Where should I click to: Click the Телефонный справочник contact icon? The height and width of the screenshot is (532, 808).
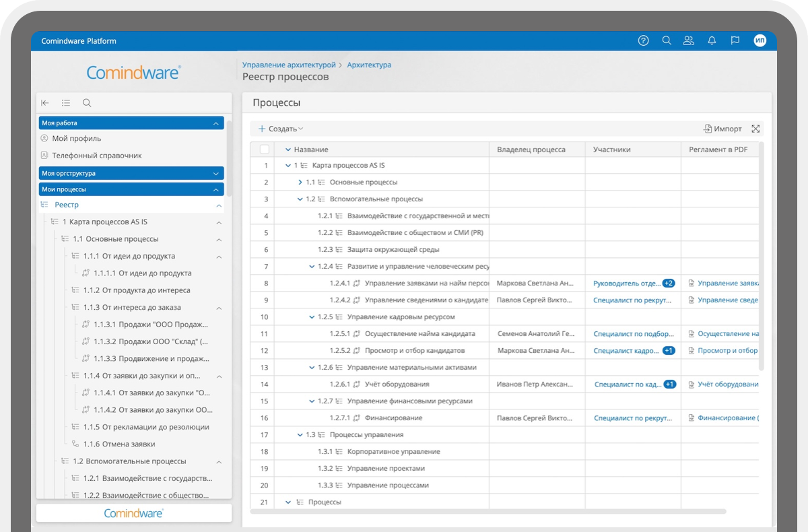point(44,155)
